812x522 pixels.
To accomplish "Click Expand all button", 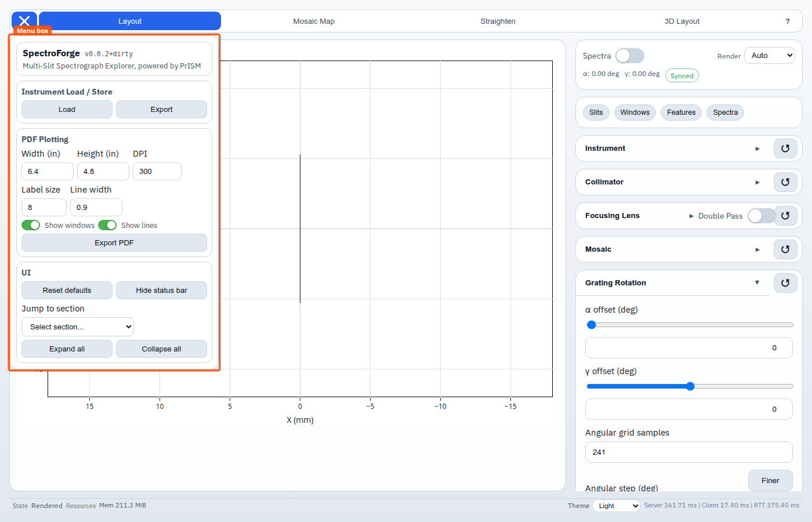I will (x=67, y=349).
